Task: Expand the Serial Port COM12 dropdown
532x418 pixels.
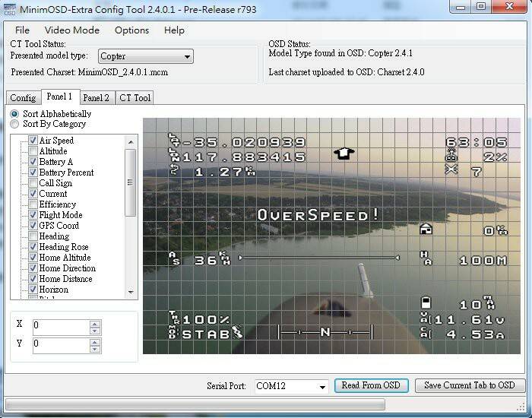Action: 322,386
